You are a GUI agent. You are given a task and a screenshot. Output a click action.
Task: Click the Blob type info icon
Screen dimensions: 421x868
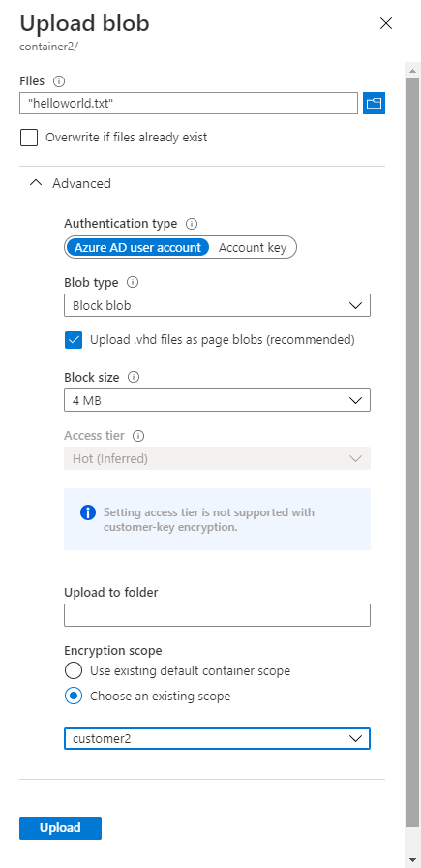pyautogui.click(x=133, y=282)
